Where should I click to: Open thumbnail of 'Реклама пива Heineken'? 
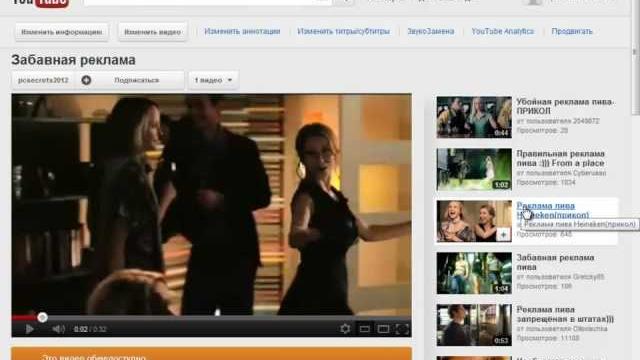pyautogui.click(x=474, y=221)
